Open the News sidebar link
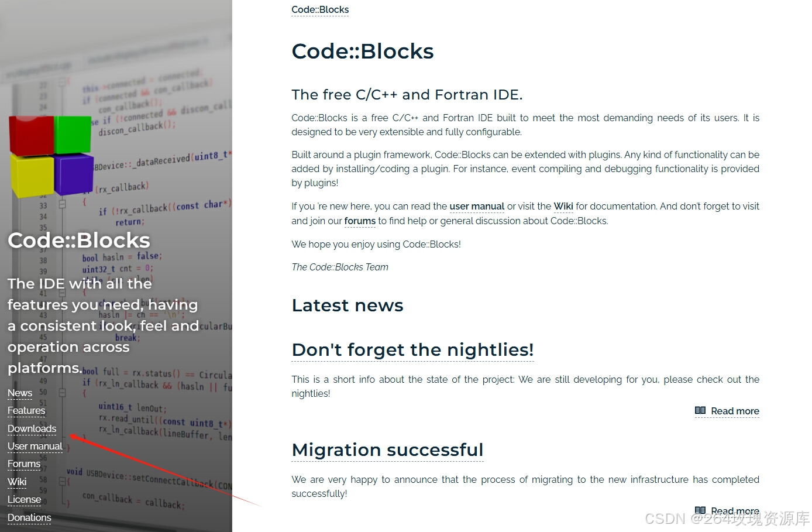Image resolution: width=812 pixels, height=532 pixels. tap(20, 393)
